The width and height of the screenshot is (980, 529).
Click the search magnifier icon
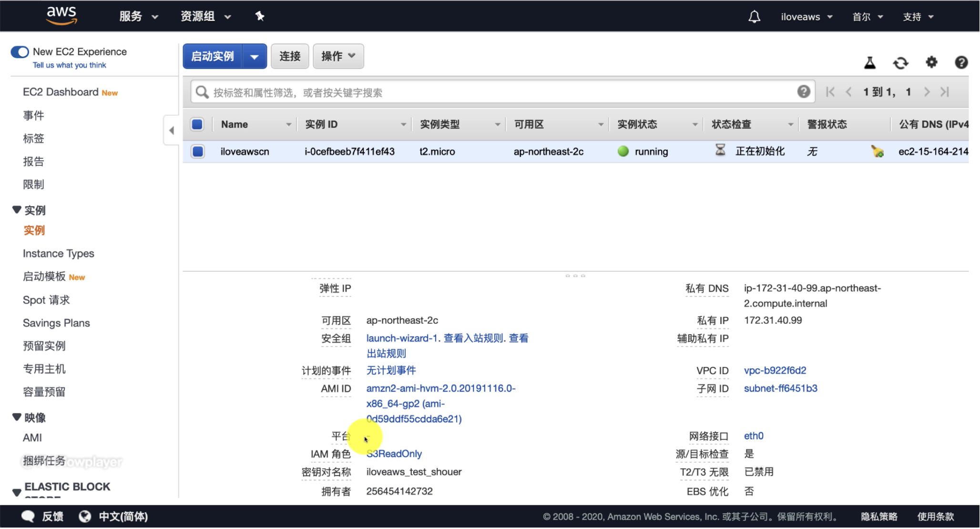[x=202, y=92]
